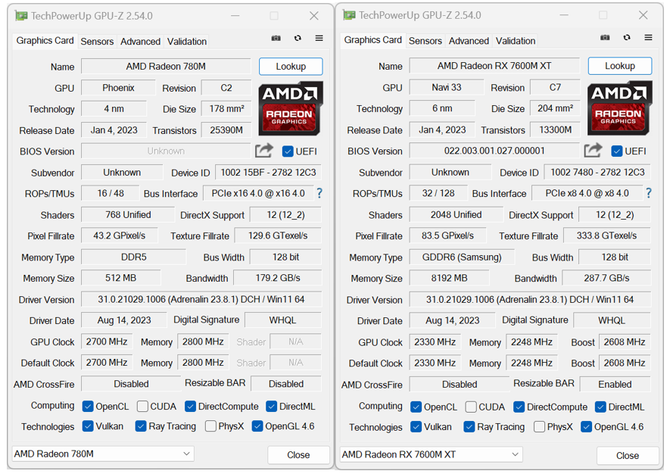
Task: Open the hamburger menu in the RX 7600M XT window
Action: pyautogui.click(x=647, y=39)
